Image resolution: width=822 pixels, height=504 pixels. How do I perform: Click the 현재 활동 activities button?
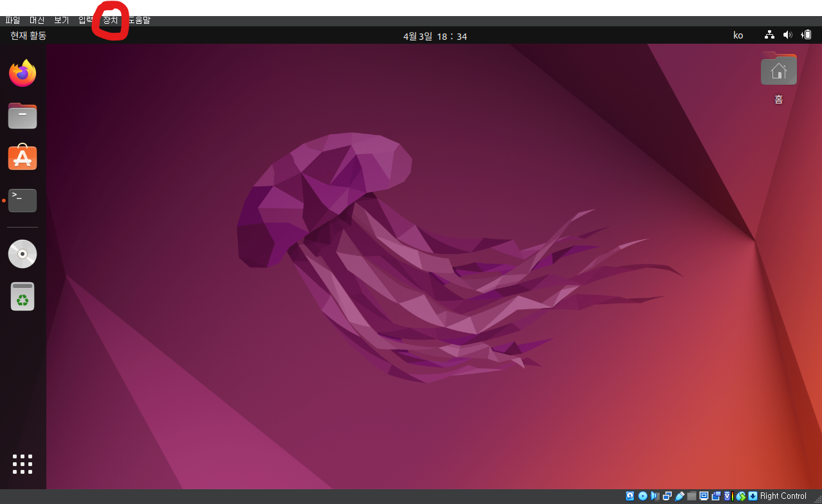[28, 35]
